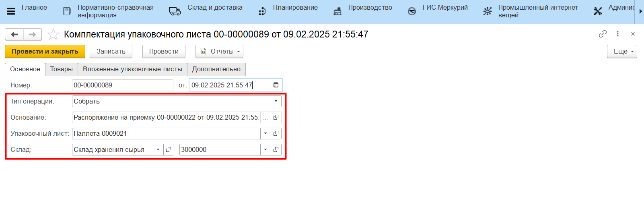Click the Администрирование wrench icon
644x201 pixels.
click(598, 11)
